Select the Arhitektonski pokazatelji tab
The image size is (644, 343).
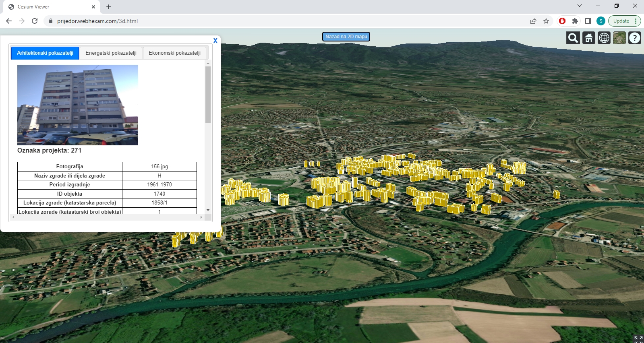(x=45, y=53)
